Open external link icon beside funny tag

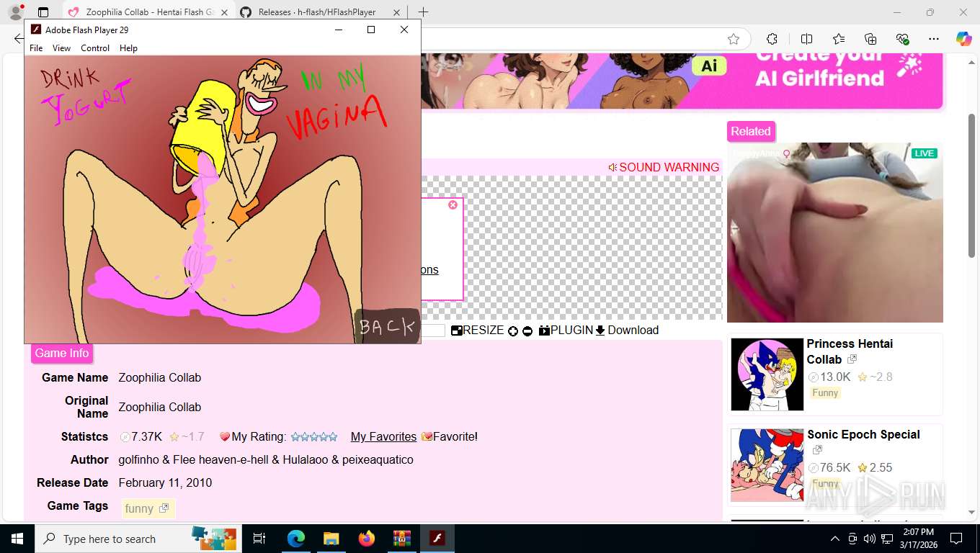[x=164, y=508]
